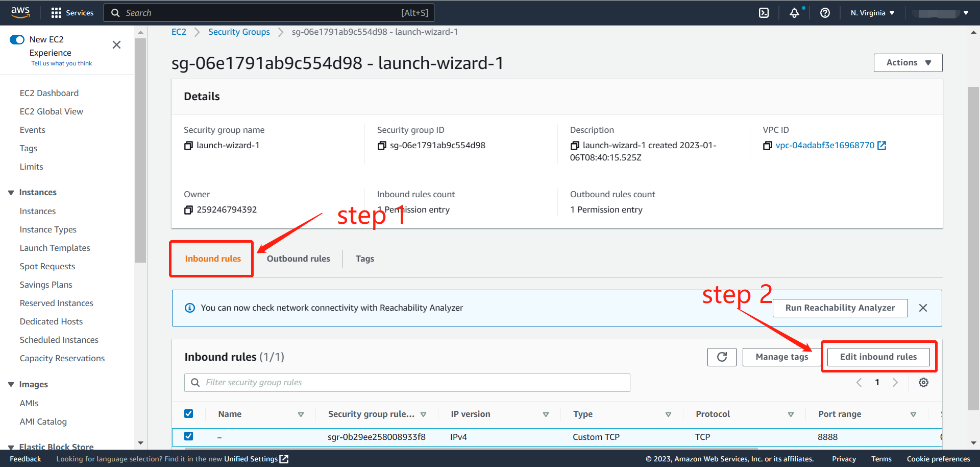
Task: Copy the owner account number
Action: click(188, 210)
